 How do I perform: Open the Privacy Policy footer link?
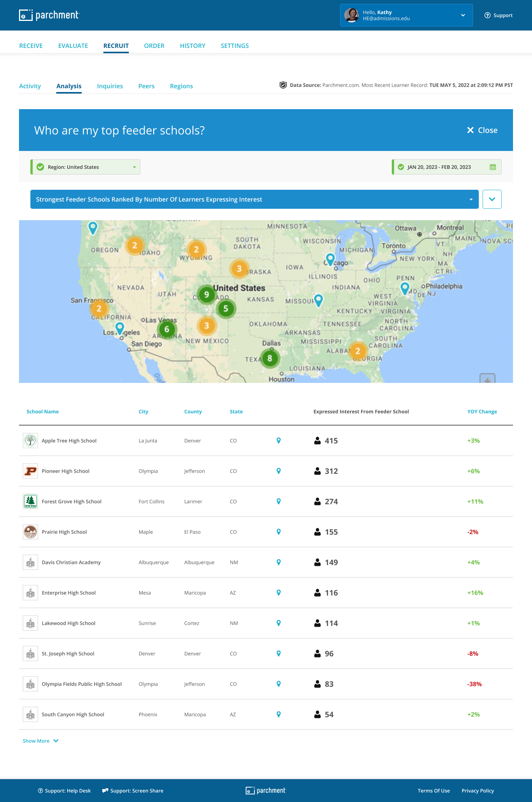tap(477, 791)
